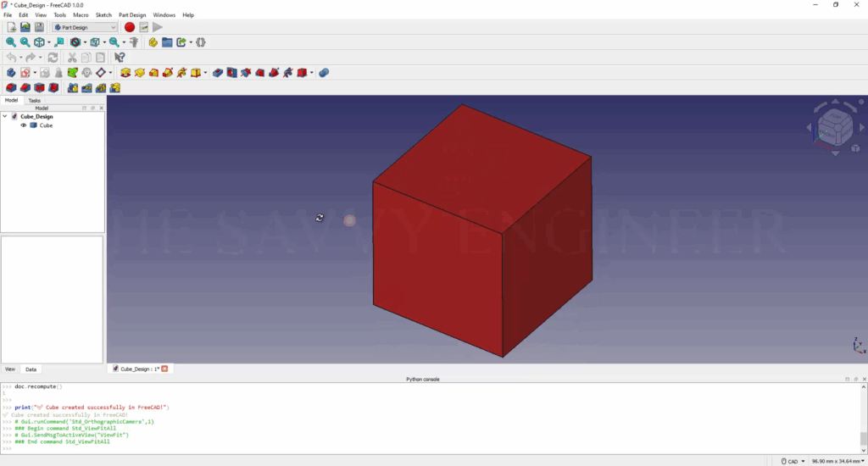Close the Cube_Design document tab
Screen dimensions: 868x466
[x=164, y=369]
